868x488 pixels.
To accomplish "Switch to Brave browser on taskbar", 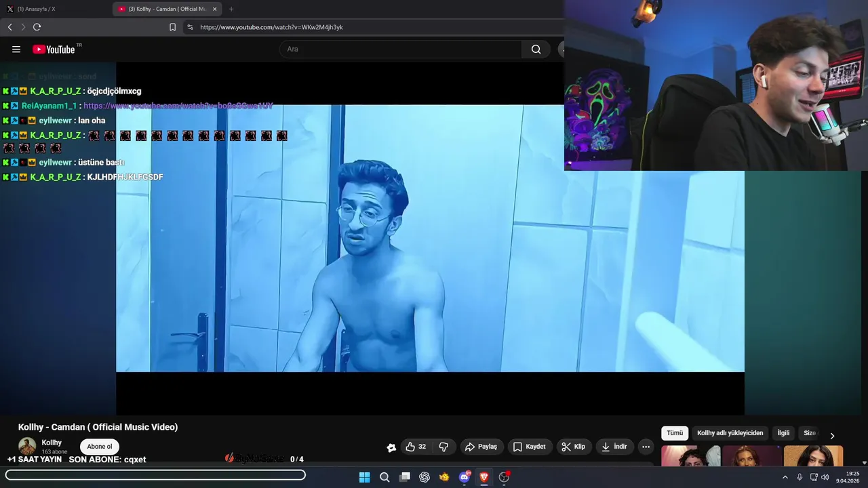I will click(x=484, y=477).
